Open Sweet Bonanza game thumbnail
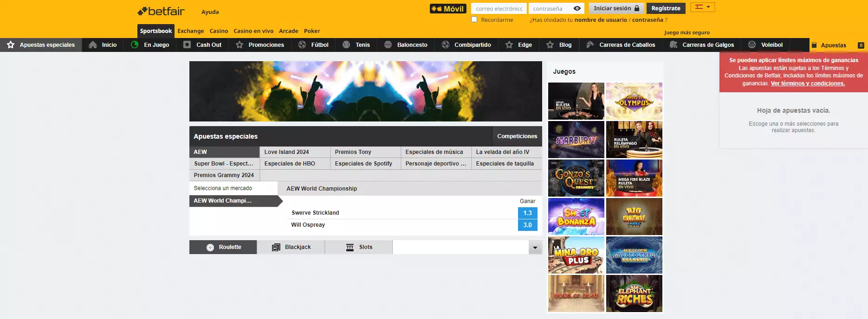 pyautogui.click(x=576, y=217)
